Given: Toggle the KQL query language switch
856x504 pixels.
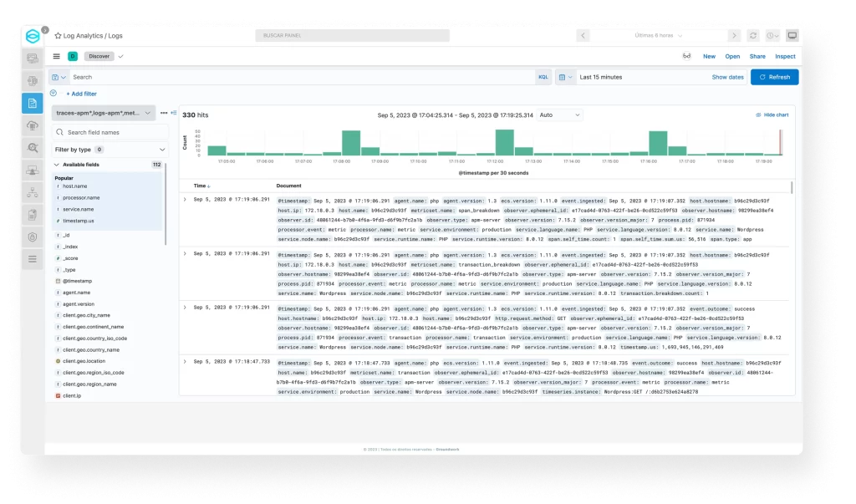Looking at the screenshot, I should [543, 77].
